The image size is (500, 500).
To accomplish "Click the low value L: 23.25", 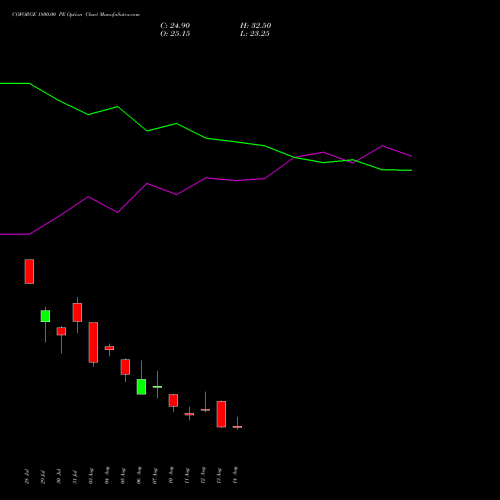I will 255,34.
